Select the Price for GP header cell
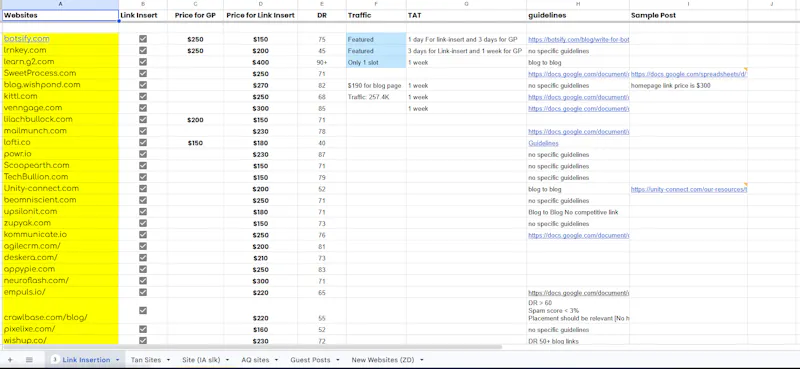The width and height of the screenshot is (800, 369). click(195, 15)
